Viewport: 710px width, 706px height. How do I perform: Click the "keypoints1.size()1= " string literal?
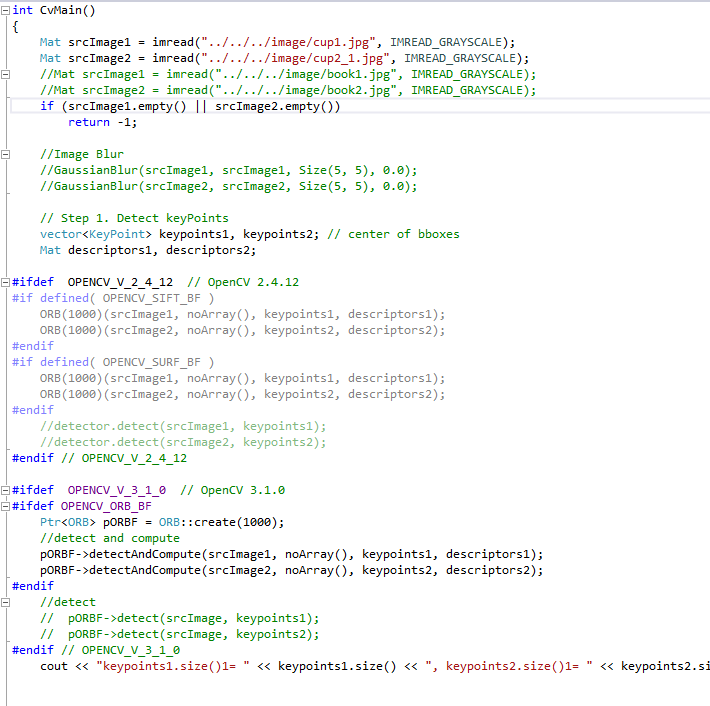(173, 666)
